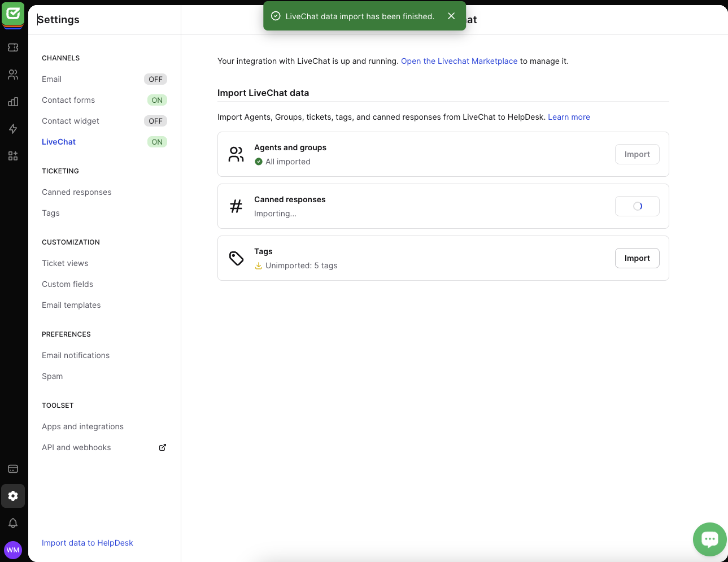728x562 pixels.
Task: Open Email templates settings
Action: (71, 305)
